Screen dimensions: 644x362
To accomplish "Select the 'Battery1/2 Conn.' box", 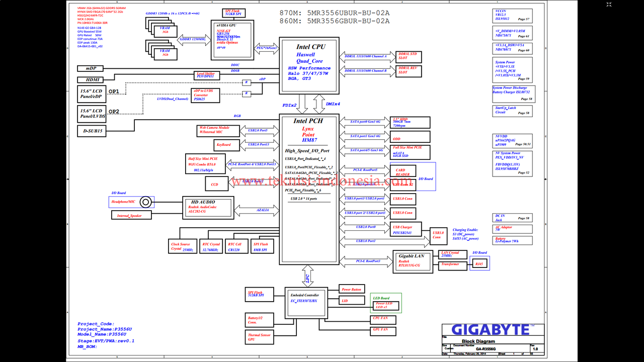I will point(260,320).
